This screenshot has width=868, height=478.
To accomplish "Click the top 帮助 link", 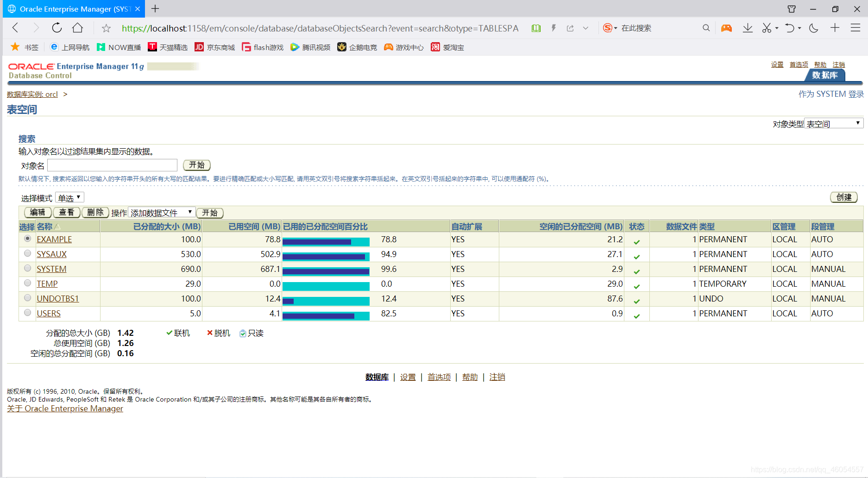I will coord(820,64).
